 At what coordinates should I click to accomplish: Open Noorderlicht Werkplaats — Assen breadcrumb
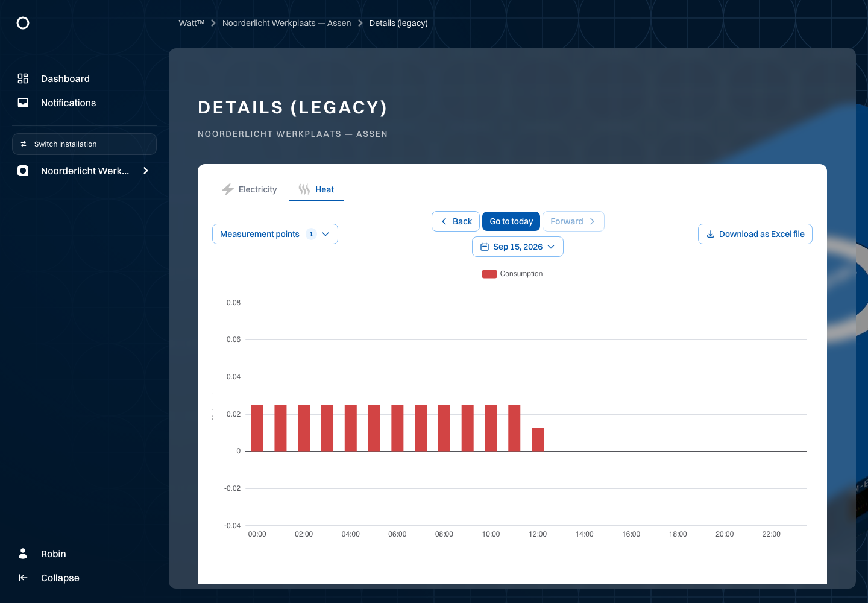(287, 23)
